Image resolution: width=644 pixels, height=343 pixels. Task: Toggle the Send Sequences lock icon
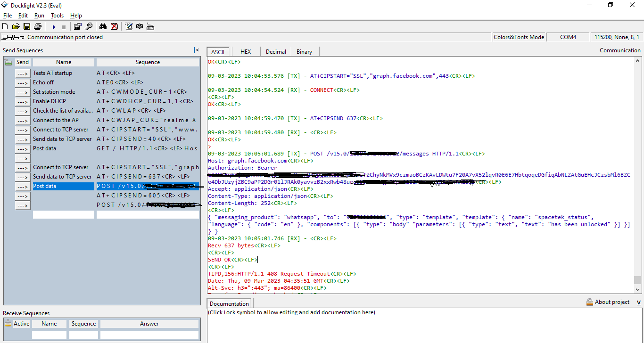pos(8,62)
